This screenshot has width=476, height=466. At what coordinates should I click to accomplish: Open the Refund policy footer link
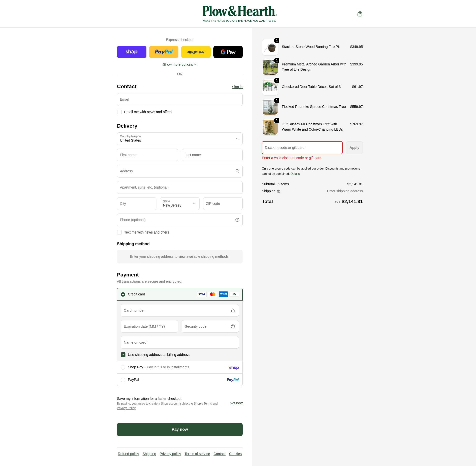point(128,454)
